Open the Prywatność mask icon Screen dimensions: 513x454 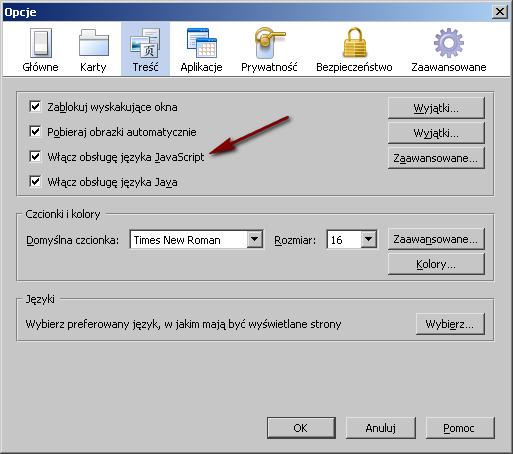point(269,43)
